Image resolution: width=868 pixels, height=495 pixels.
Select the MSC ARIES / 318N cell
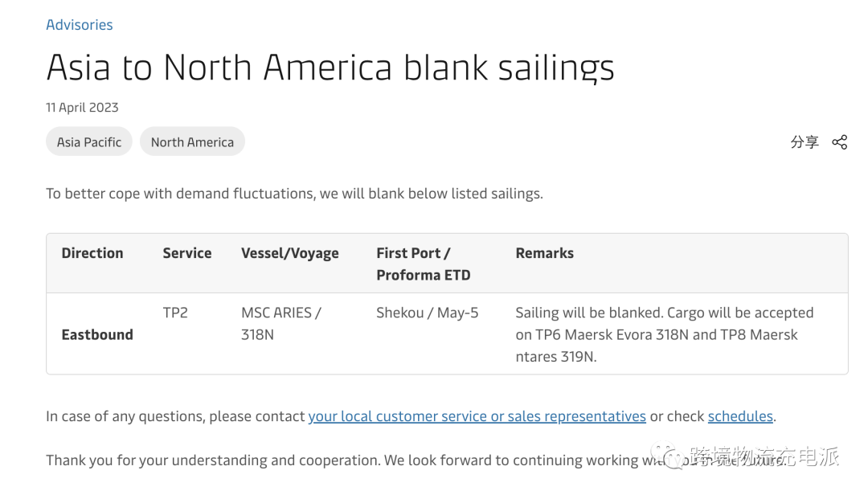pos(281,324)
